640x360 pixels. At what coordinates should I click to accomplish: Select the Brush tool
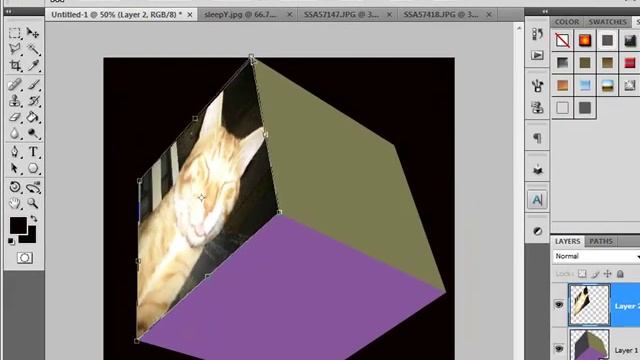33,84
